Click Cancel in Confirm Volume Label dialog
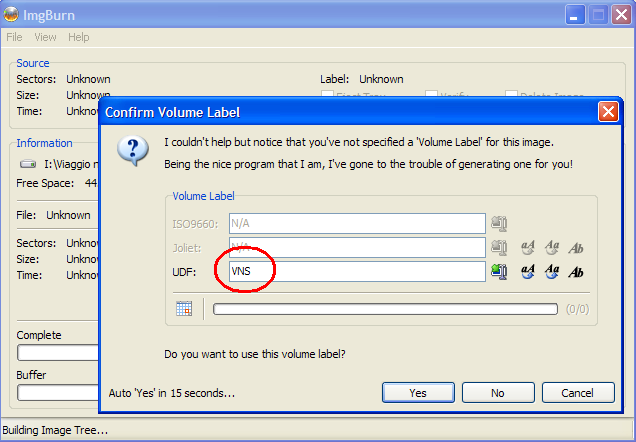The width and height of the screenshot is (636, 442). tap(578, 393)
